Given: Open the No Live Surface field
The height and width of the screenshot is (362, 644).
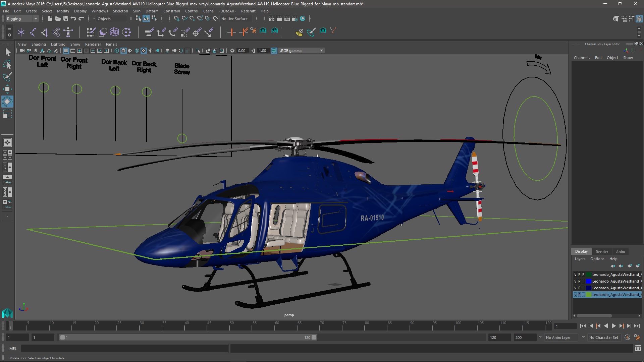Looking at the screenshot, I should tap(236, 19).
